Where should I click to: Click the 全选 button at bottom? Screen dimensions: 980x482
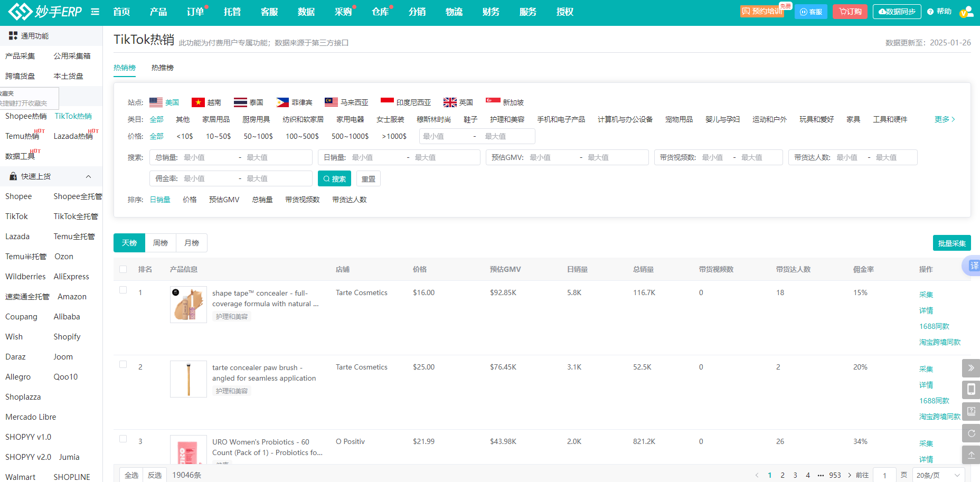(131, 475)
